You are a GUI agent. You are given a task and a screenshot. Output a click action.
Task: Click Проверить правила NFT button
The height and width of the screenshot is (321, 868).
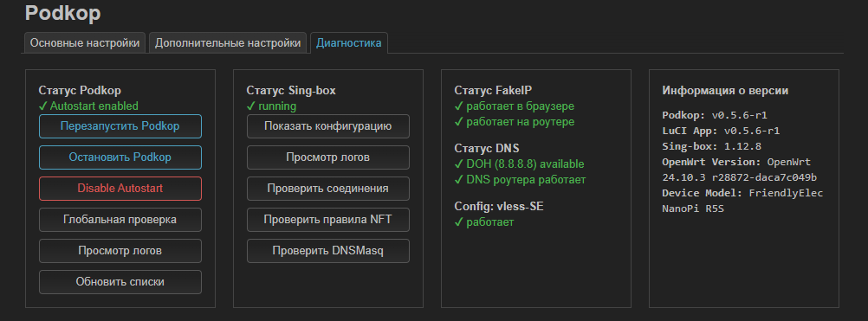328,220
